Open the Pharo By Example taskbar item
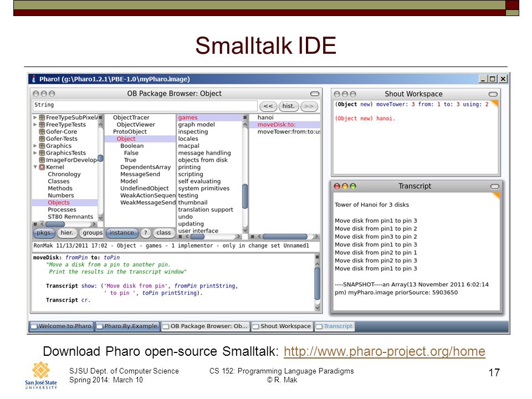This screenshot has height=399, width=532. click(127, 326)
